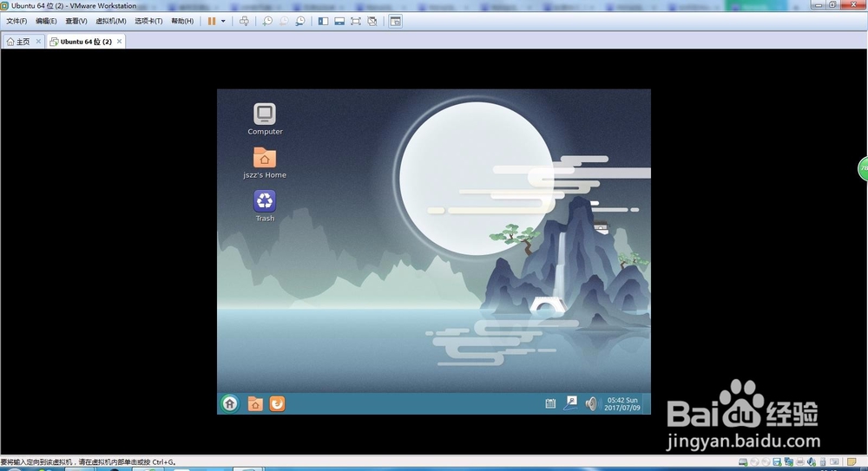This screenshot has height=471, width=868.
Task: Open the 选项卡(T) menu
Action: [148, 21]
